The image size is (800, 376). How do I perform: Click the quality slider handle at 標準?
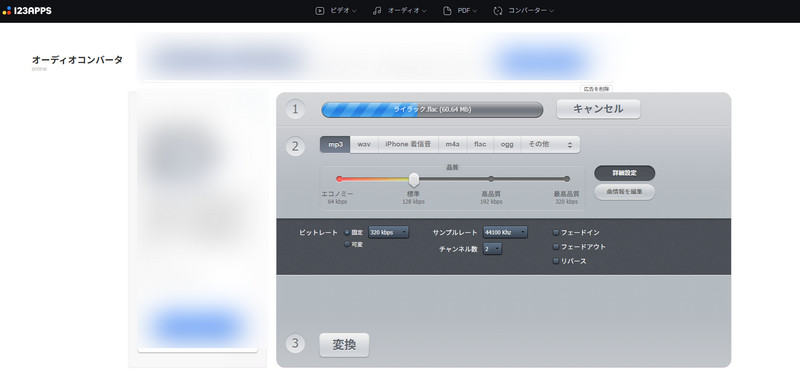414,179
